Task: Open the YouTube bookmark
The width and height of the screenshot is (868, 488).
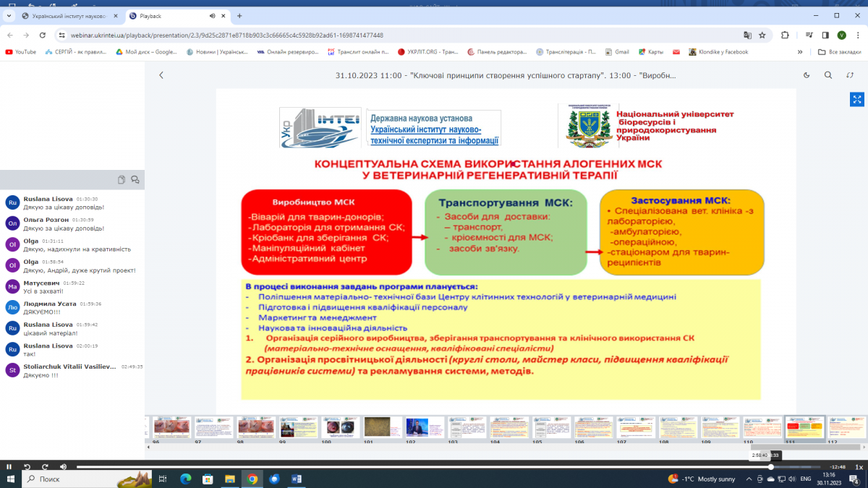Action: pos(20,52)
